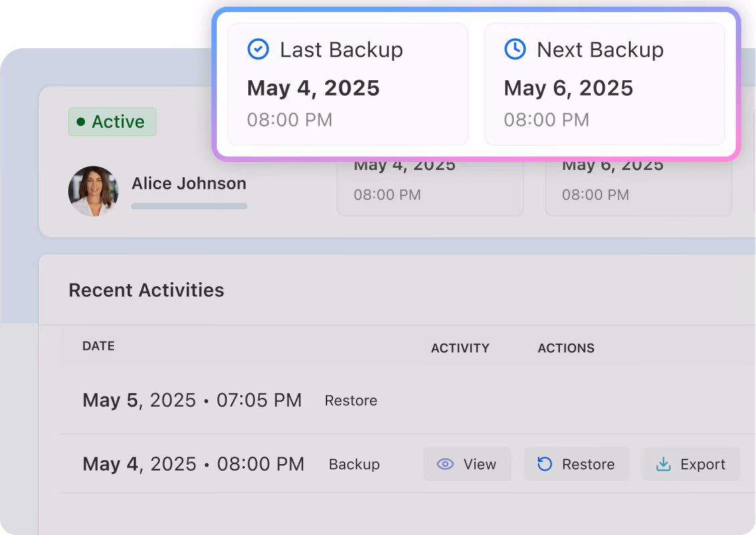The image size is (756, 535).
Task: Click the placeholder bar under Alice Johnson
Action: pyautogui.click(x=189, y=206)
